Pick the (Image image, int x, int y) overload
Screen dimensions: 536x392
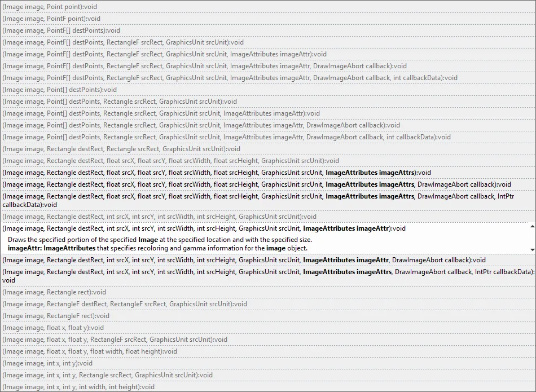(x=47, y=363)
